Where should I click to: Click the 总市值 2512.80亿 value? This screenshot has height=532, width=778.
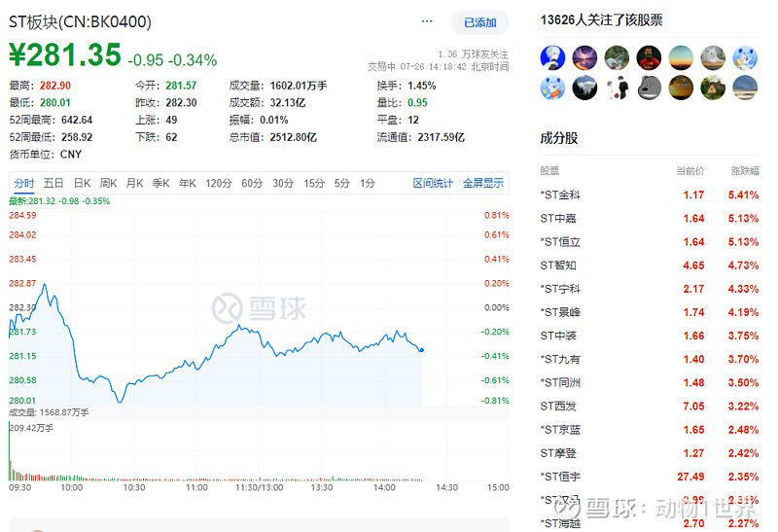(294, 137)
